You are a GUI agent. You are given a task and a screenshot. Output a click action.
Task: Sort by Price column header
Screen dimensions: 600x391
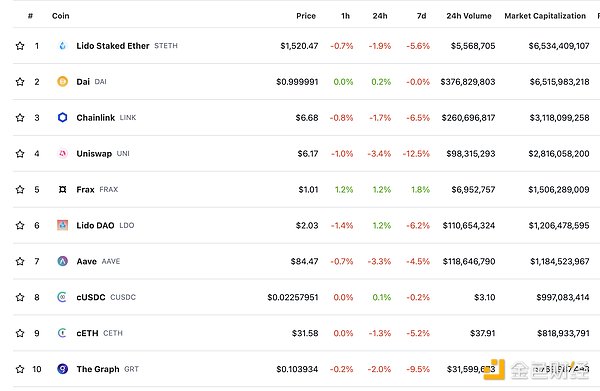pyautogui.click(x=306, y=16)
